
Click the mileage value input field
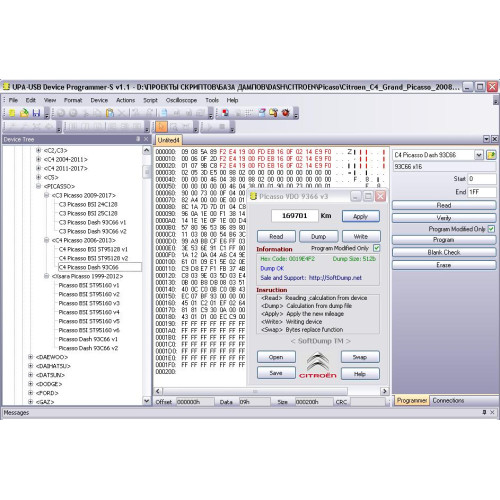pyautogui.click(x=294, y=216)
